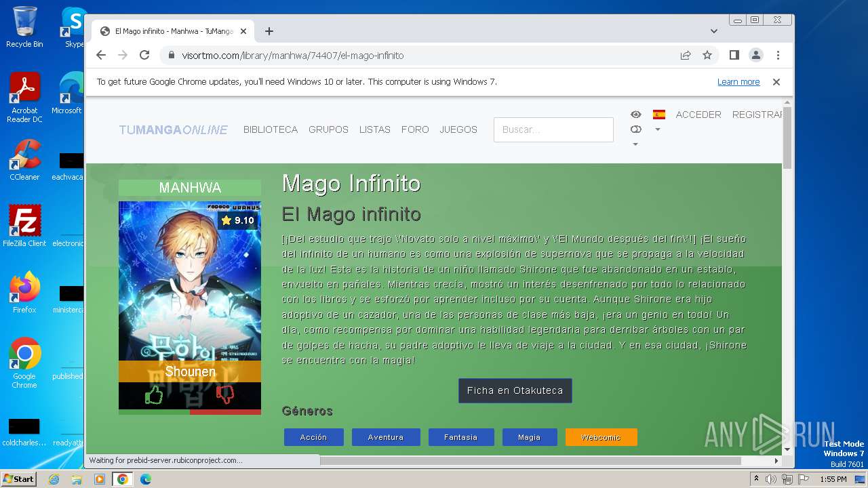Open File Explorer from the taskbar

(x=77, y=479)
